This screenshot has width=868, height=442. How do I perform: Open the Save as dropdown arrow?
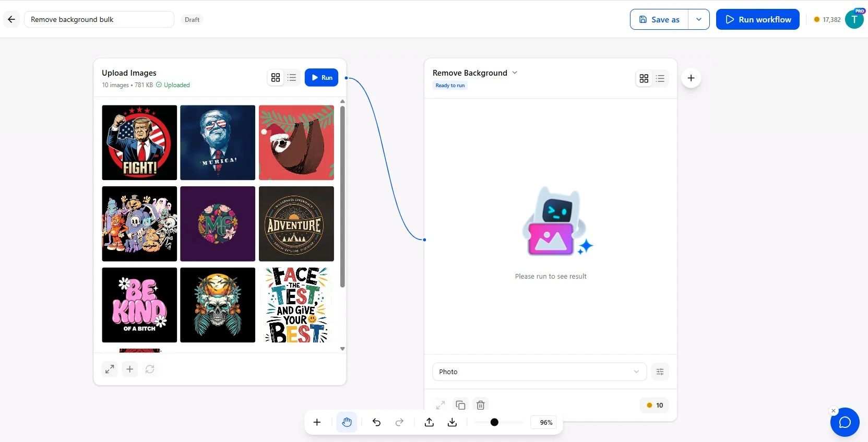(x=699, y=19)
